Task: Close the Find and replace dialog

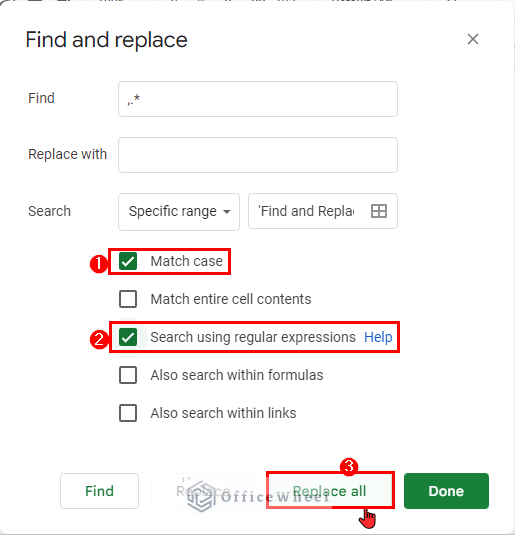Action: [473, 39]
